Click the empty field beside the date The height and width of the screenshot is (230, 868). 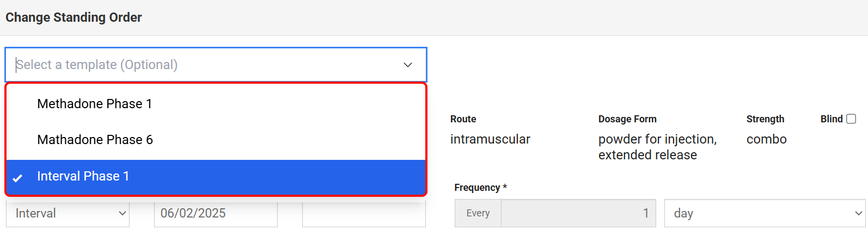[x=364, y=214]
